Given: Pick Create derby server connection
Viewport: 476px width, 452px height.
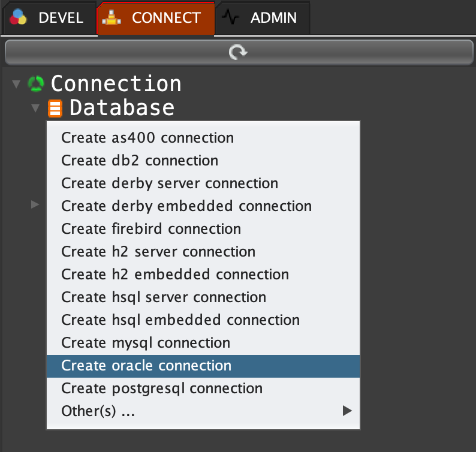Looking at the screenshot, I should 170,183.
